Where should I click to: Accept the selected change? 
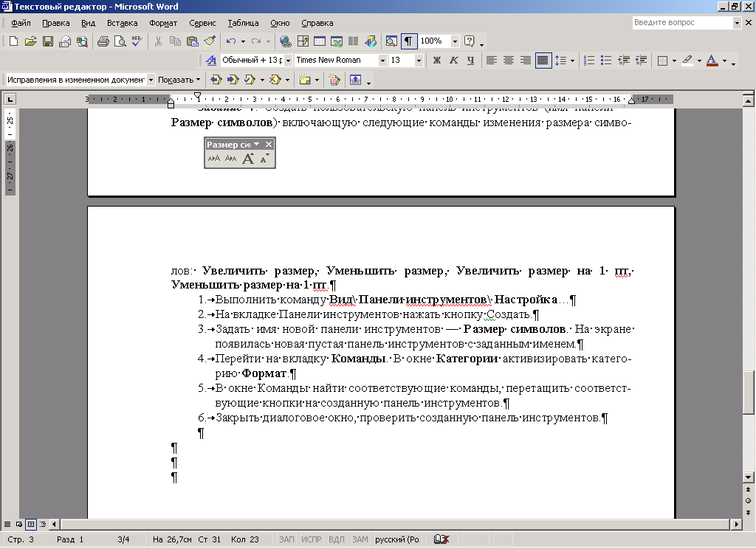tap(250, 80)
